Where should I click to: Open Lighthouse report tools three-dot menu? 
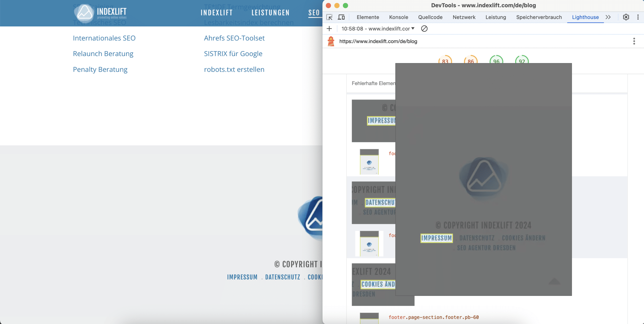[x=634, y=41]
